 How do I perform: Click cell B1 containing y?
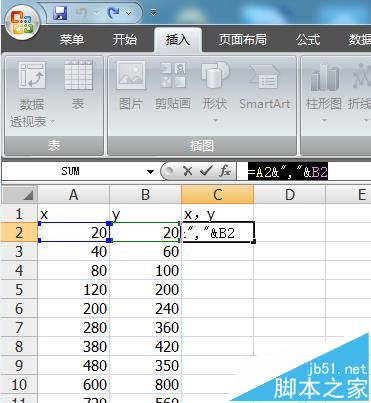click(146, 213)
